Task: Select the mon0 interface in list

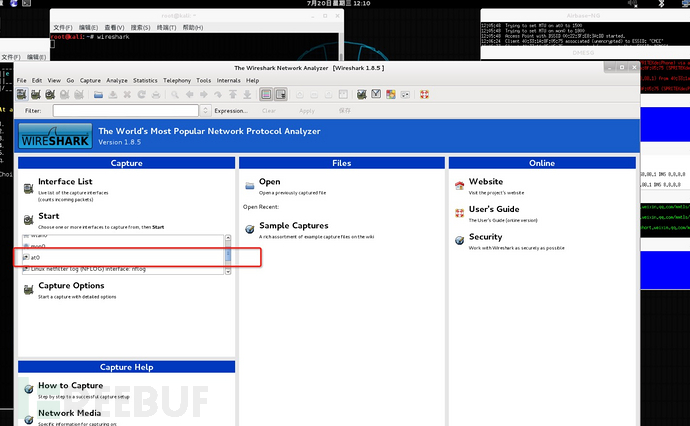Action: click(x=123, y=246)
